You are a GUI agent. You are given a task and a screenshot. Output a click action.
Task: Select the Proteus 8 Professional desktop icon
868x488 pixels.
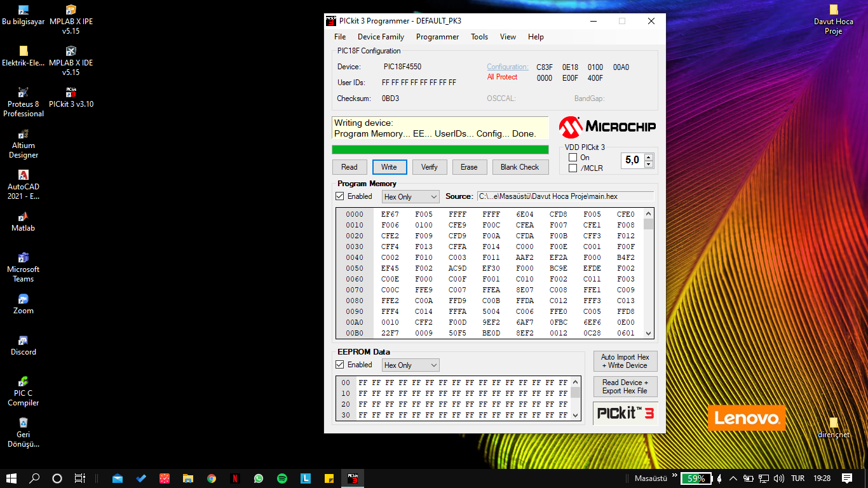point(24,102)
